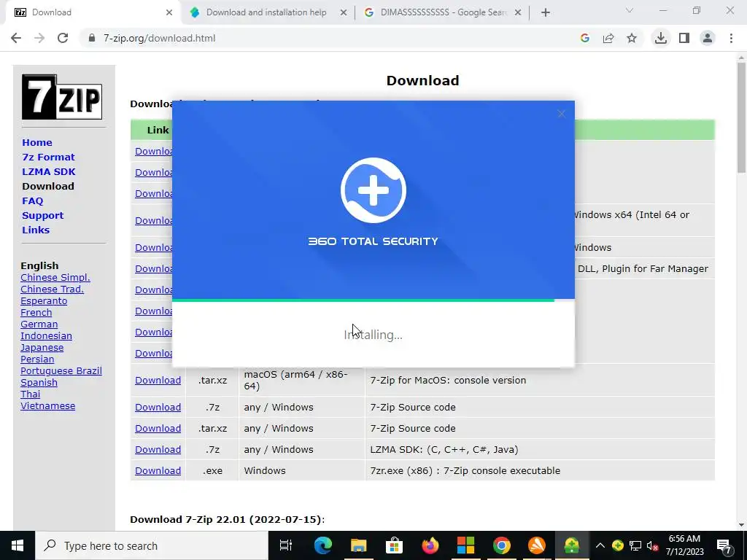Launch Microsoft Edge from the taskbar

(x=322, y=545)
